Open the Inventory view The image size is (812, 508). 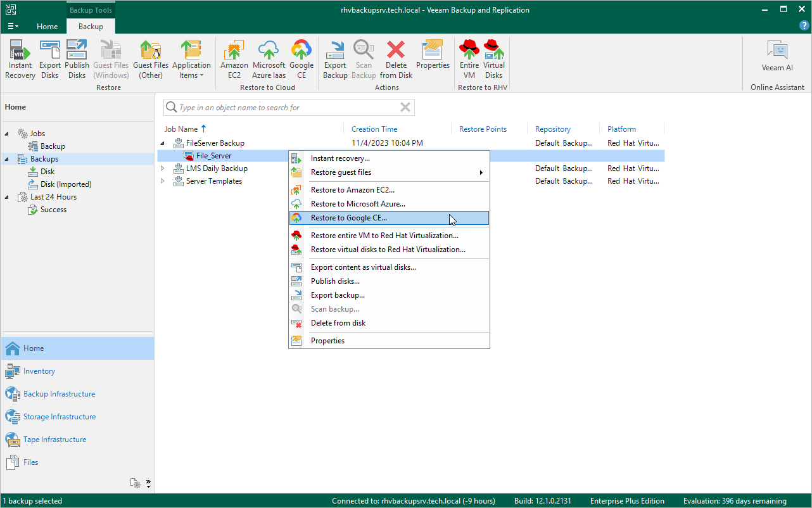tap(77, 371)
